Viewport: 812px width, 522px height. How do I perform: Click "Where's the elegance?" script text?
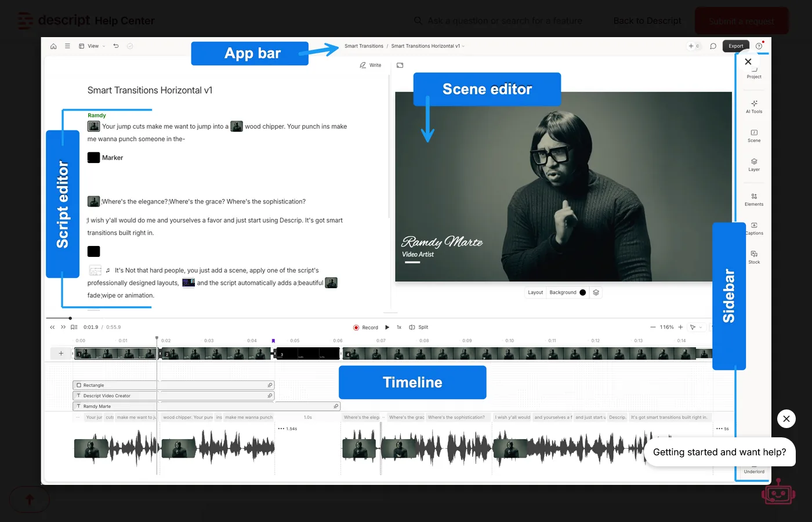point(135,202)
